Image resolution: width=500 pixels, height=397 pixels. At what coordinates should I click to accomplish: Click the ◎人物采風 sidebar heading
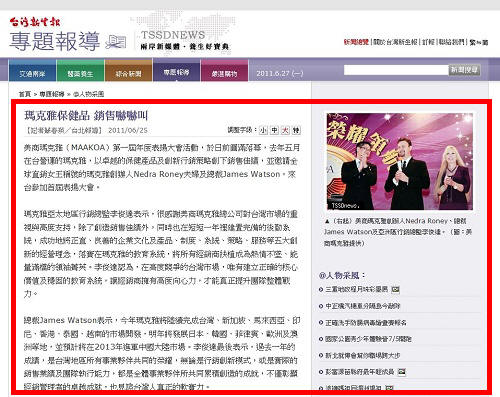coord(342,275)
